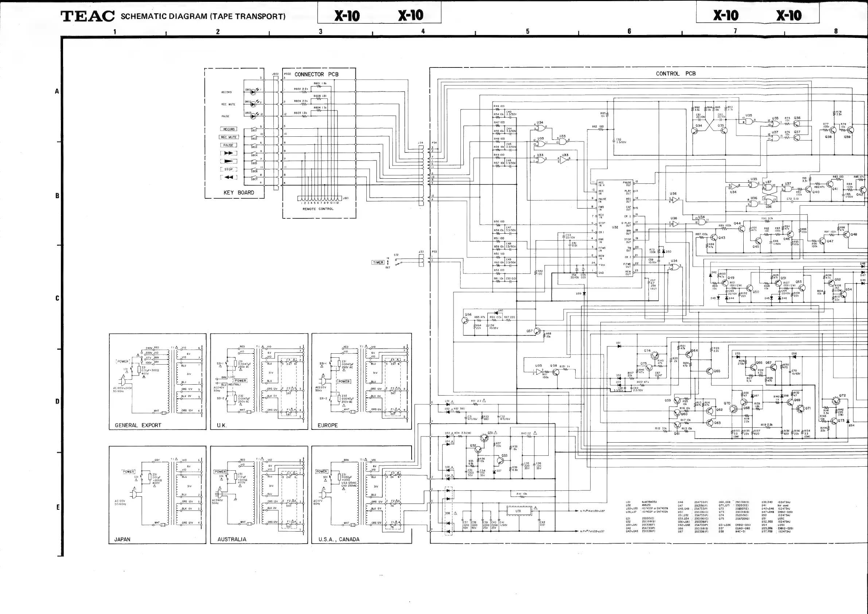Click the first X-10 model label

[x=347, y=16]
